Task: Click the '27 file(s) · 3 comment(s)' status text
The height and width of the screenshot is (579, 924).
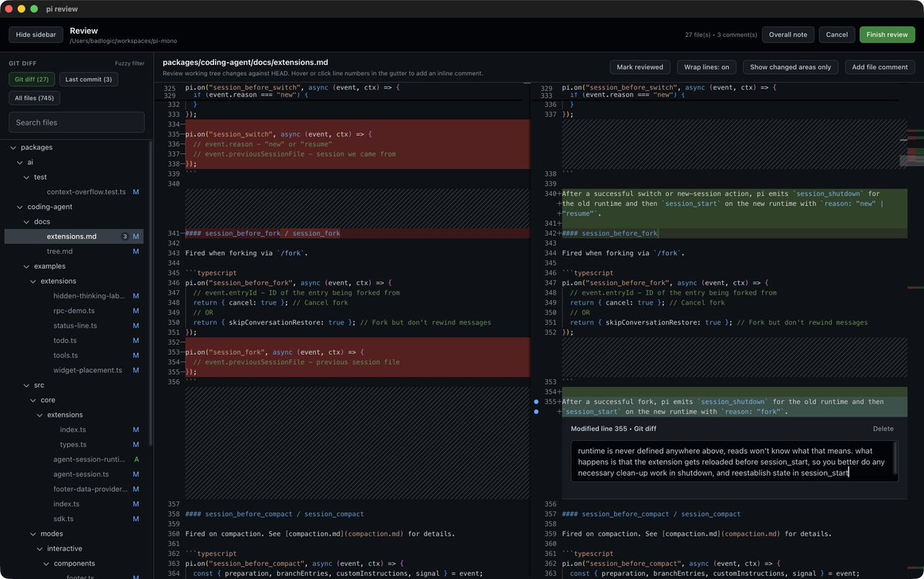Action: 721,35
